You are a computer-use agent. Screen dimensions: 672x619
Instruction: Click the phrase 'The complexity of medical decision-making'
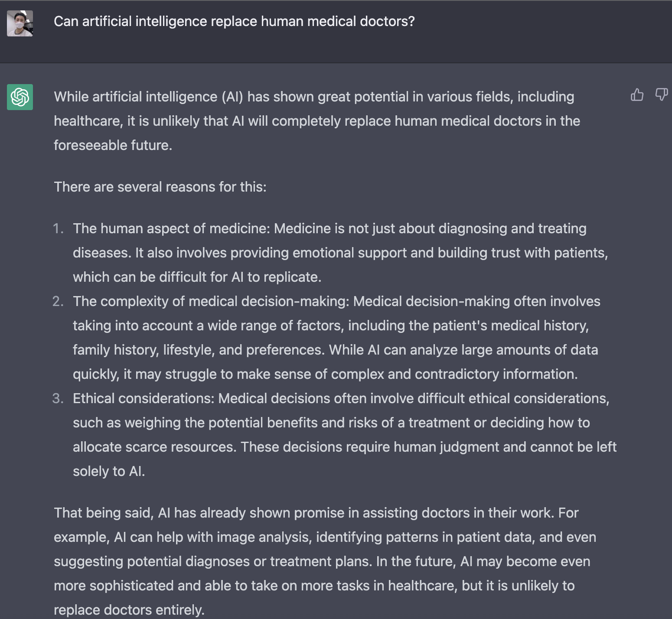click(x=211, y=301)
